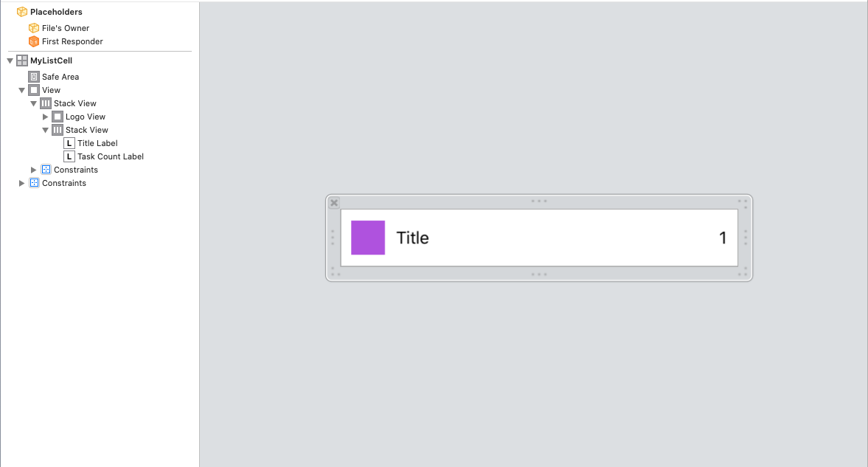868x467 pixels.
Task: Select the '1' task count label on canvas
Action: 723,238
